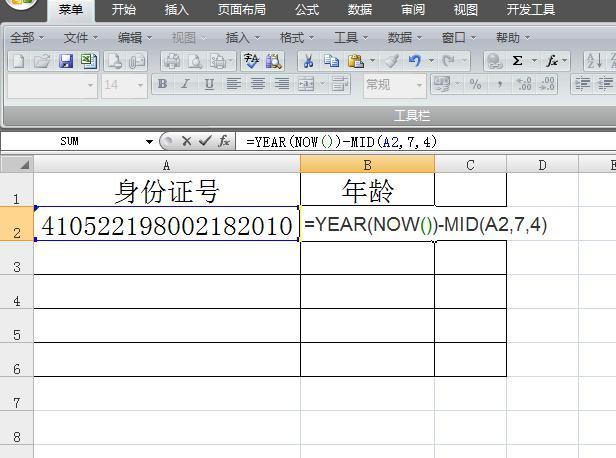Select column B header

367,165
